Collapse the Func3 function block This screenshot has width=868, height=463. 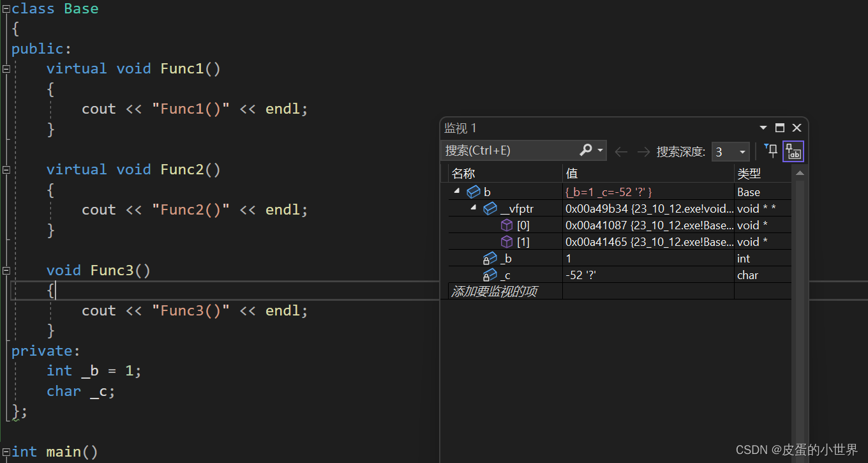click(6, 271)
